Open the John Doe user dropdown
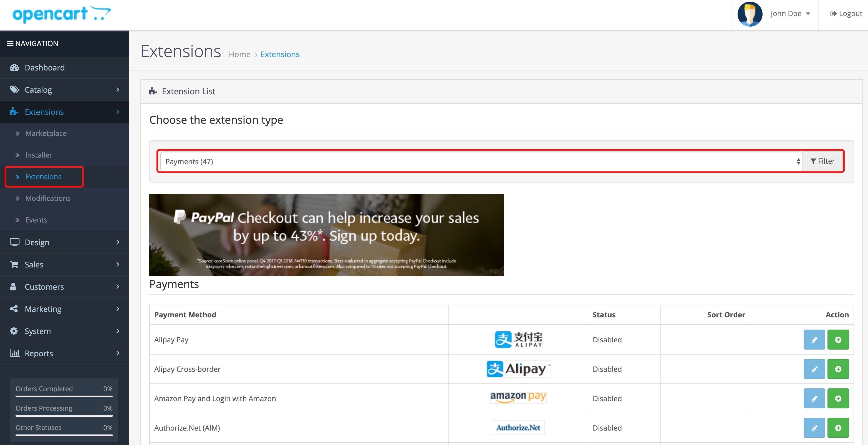The width and height of the screenshot is (868, 445). point(790,14)
